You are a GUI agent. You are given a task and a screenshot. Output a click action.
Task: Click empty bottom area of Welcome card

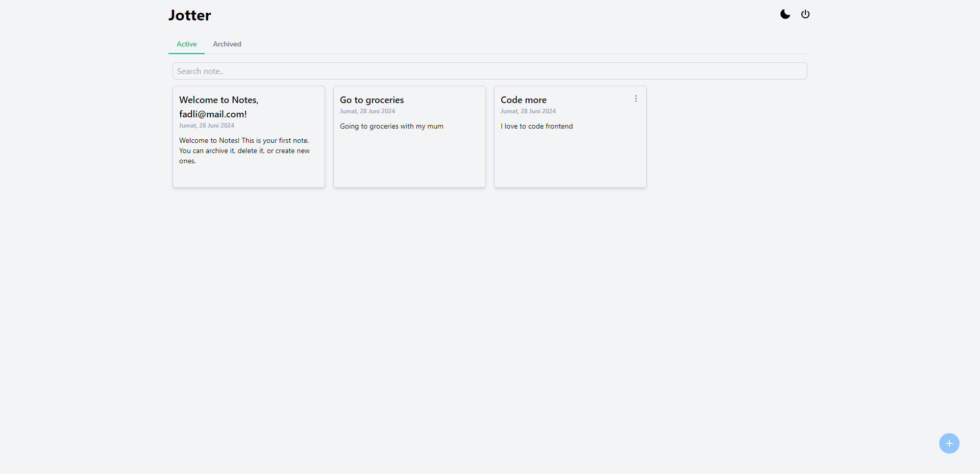(249, 177)
